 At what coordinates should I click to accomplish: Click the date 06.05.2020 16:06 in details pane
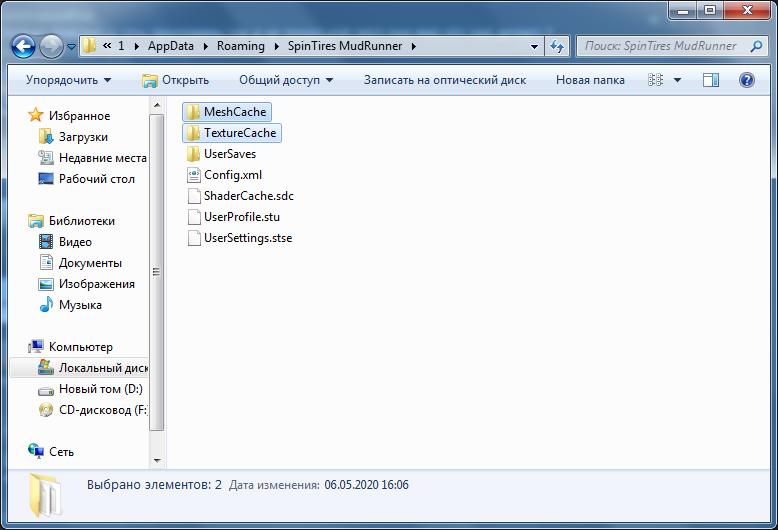366,485
